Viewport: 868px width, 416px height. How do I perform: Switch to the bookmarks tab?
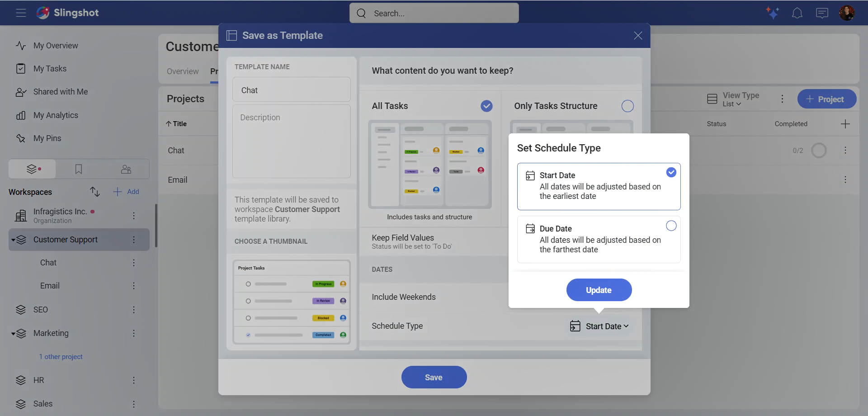pyautogui.click(x=79, y=169)
